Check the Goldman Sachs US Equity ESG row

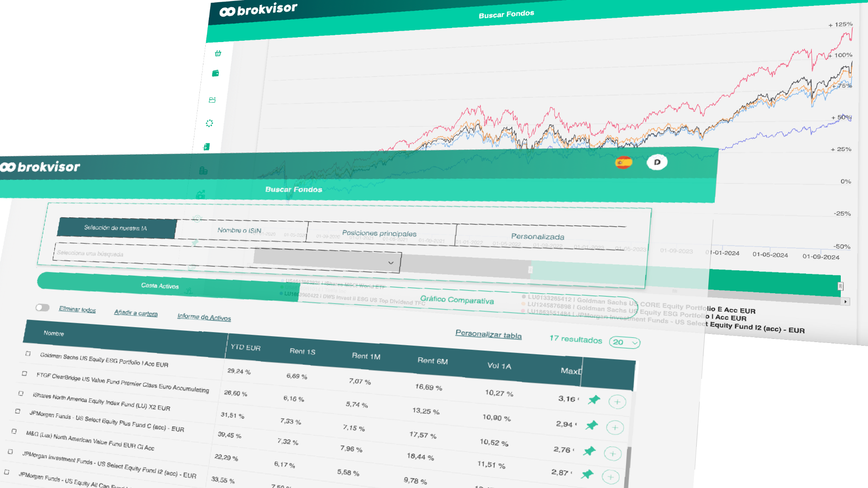[28, 353]
